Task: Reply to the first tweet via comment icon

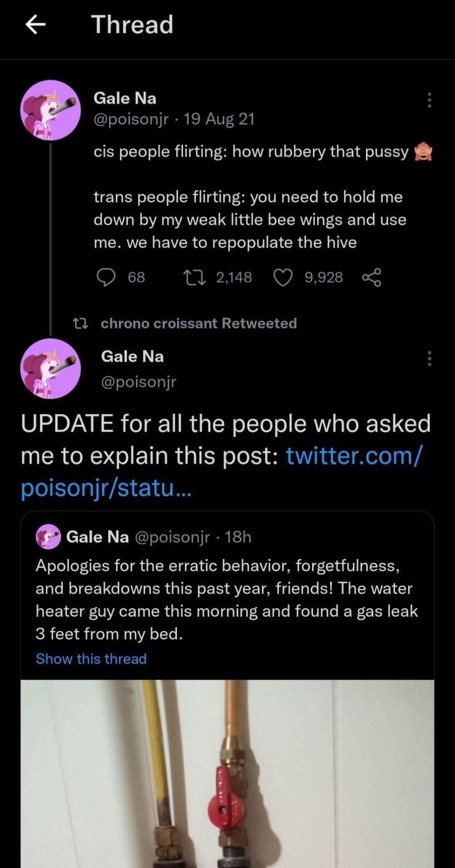Action: (107, 277)
